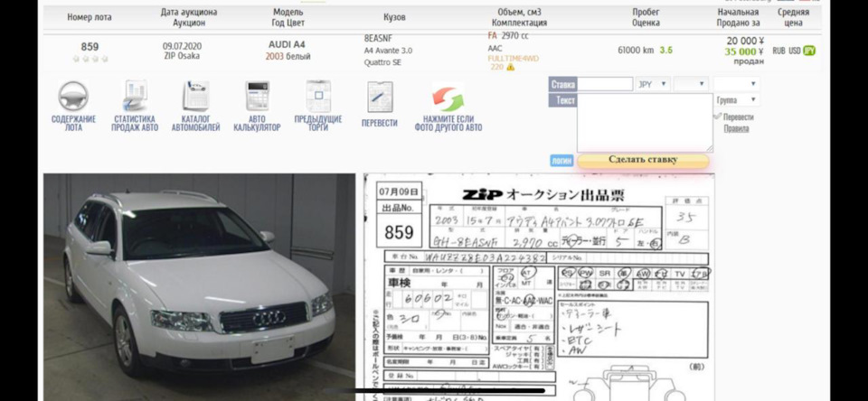Click the Перевести notepad icon
Image resolution: width=868 pixels, height=401 pixels.
coord(380,97)
